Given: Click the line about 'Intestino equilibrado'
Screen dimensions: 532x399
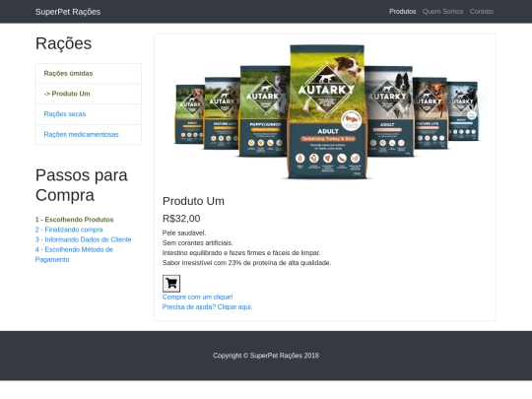Looking at the screenshot, I should click(x=241, y=253).
